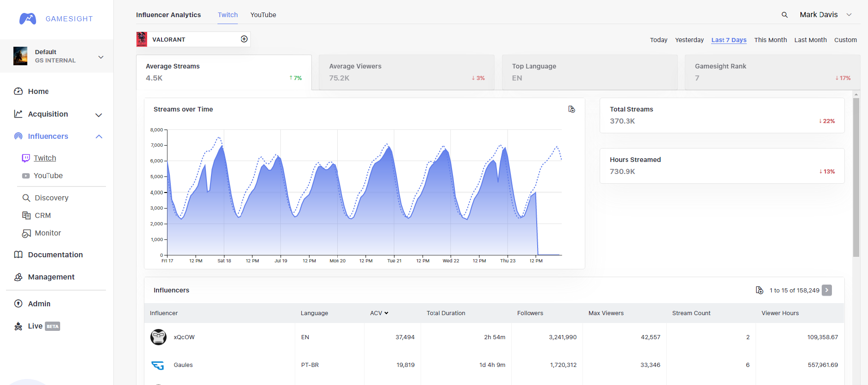Click the Gamesight logo icon

click(28, 19)
